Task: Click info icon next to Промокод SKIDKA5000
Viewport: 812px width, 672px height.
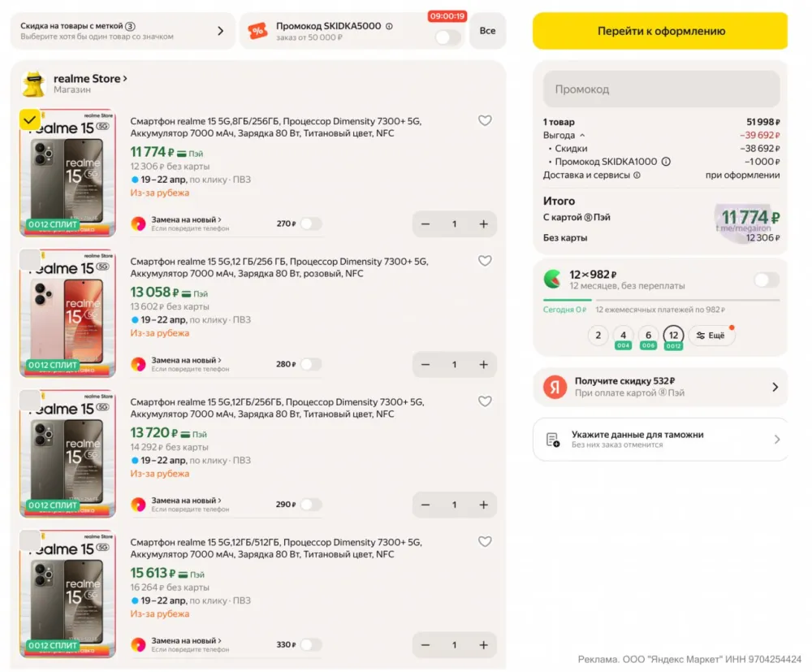Action: coord(389,26)
